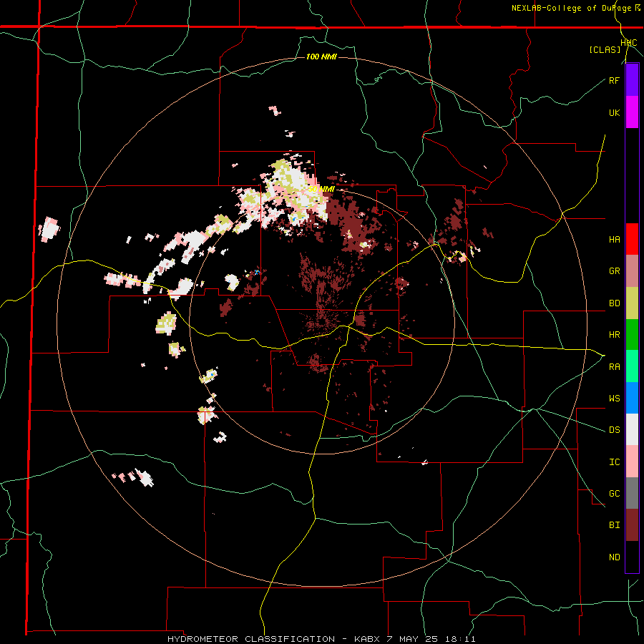Click the HHC product code label
The image size is (644, 644).
[x=629, y=43]
